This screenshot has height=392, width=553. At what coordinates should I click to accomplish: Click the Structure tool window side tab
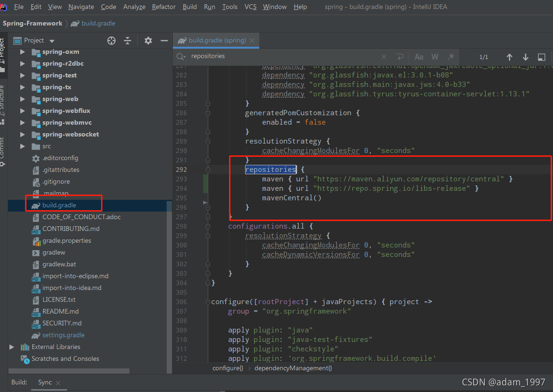2,104
